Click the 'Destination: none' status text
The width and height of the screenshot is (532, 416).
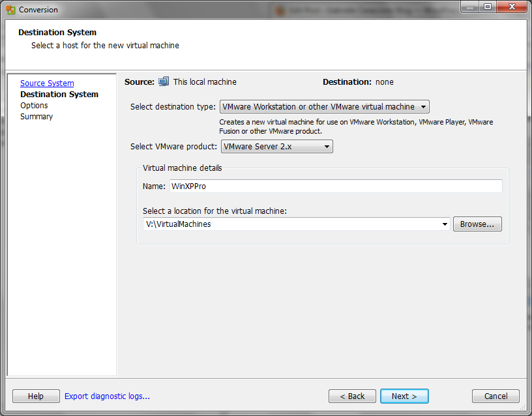(359, 82)
